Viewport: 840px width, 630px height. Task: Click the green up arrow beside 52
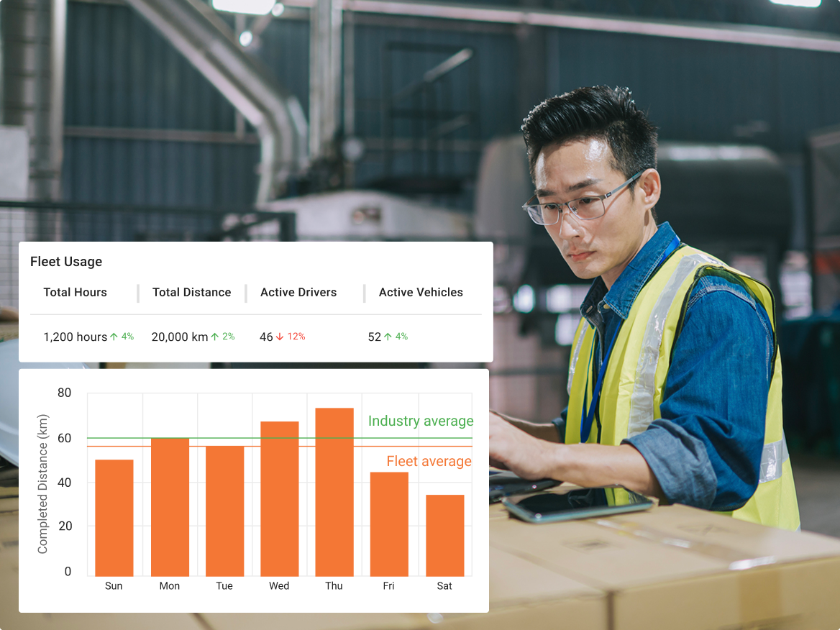coord(388,337)
